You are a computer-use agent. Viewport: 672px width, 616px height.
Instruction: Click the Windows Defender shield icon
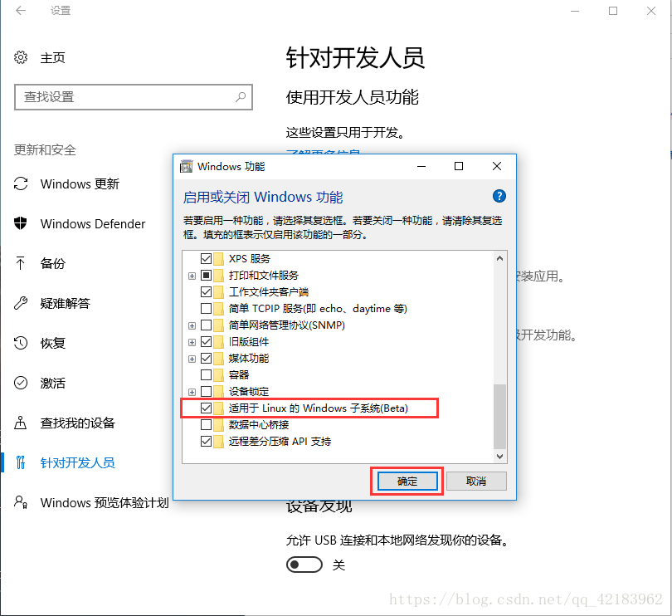click(20, 223)
